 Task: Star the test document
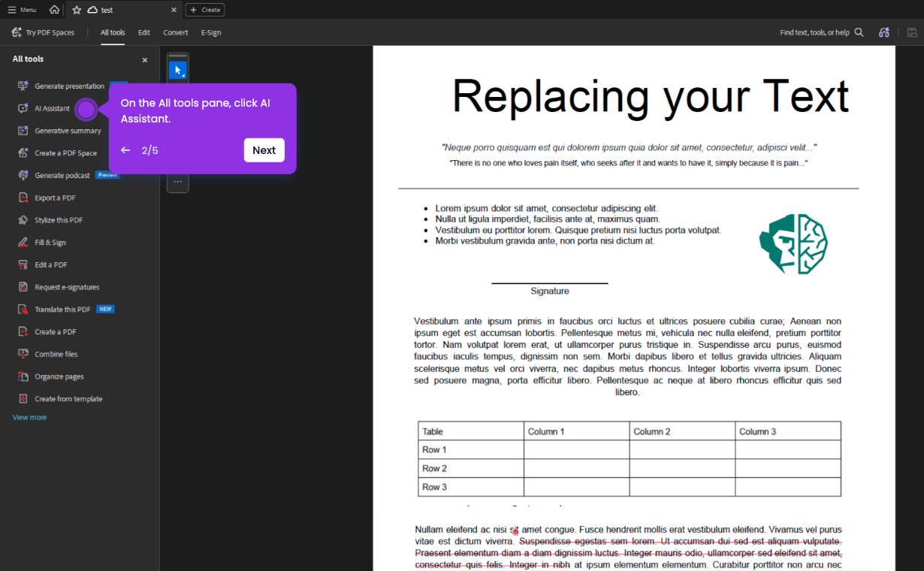(x=77, y=10)
